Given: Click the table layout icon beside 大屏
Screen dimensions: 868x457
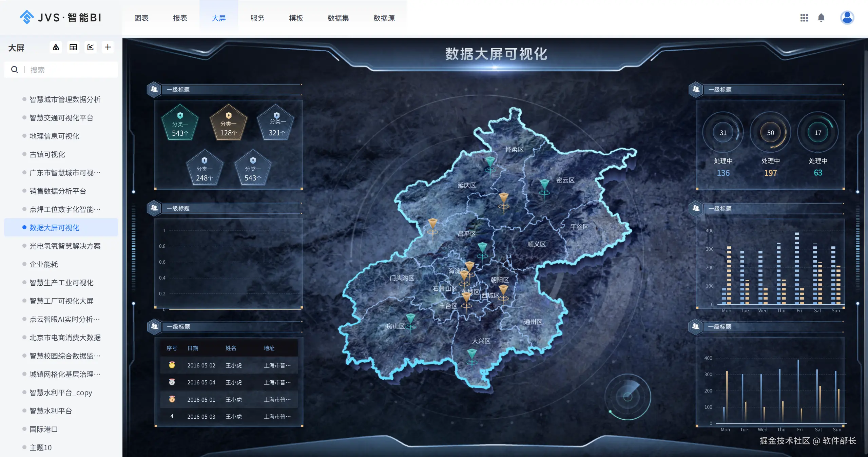Looking at the screenshot, I should click(x=73, y=47).
